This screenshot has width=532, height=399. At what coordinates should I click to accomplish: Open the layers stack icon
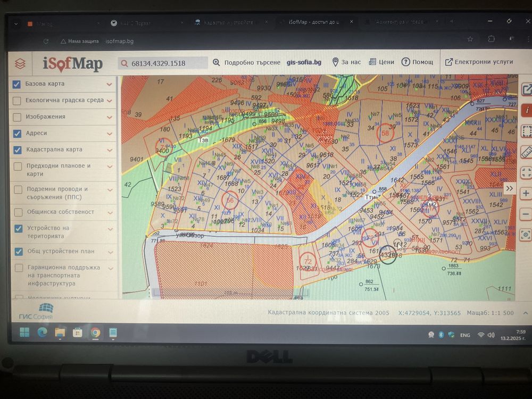[x=20, y=63]
